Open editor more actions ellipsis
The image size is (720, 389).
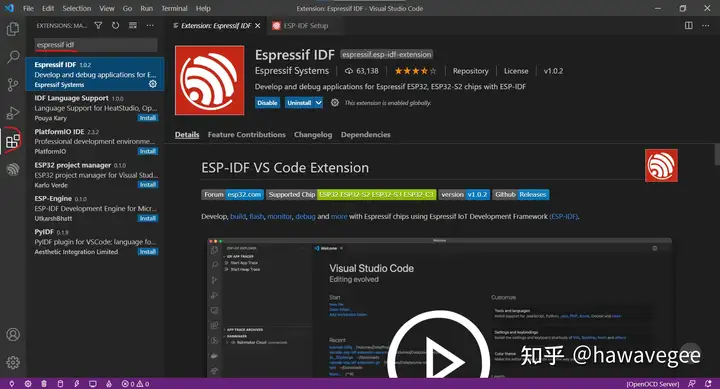click(x=706, y=26)
